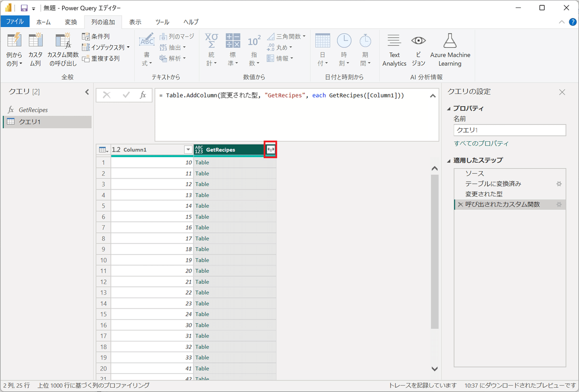
Task: Click 列のマージ in the ribbon
Action: pos(177,37)
